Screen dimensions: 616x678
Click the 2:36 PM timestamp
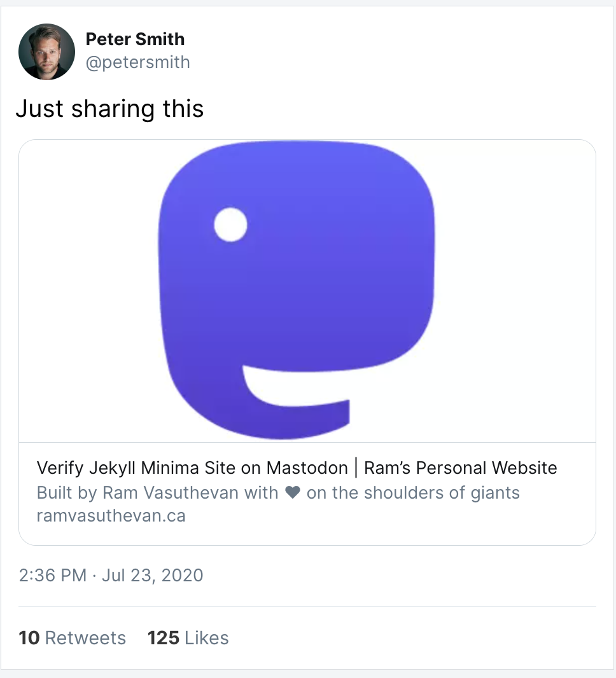pos(52,576)
